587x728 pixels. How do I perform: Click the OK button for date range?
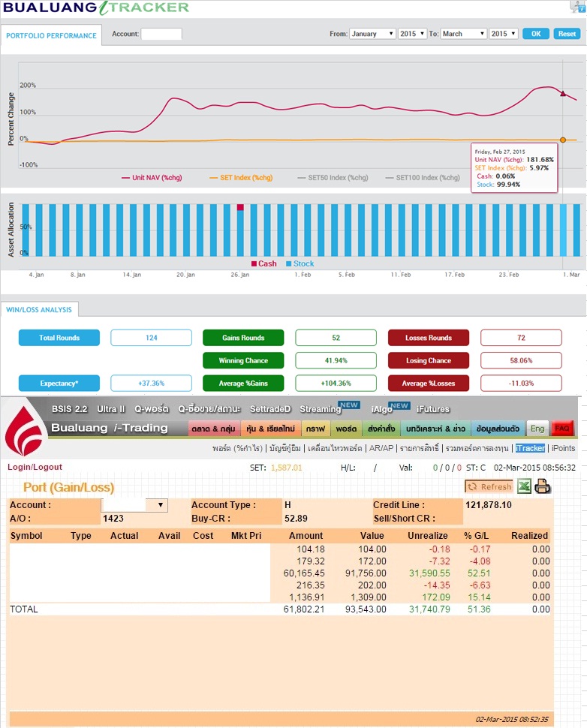pos(536,34)
